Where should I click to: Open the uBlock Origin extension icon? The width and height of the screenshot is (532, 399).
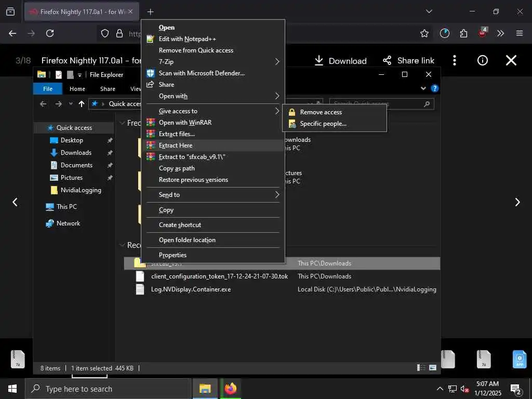pyautogui.click(x=483, y=33)
